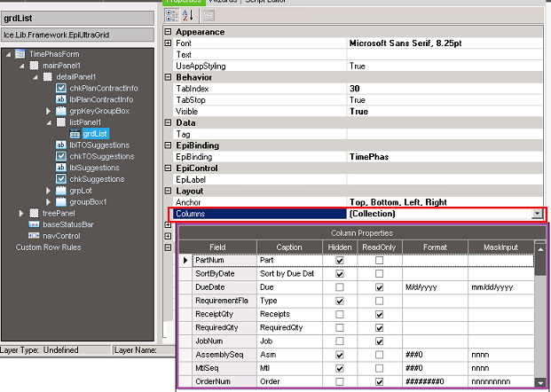551x392 pixels.
Task: Collapse the Data property category
Action: (168, 122)
